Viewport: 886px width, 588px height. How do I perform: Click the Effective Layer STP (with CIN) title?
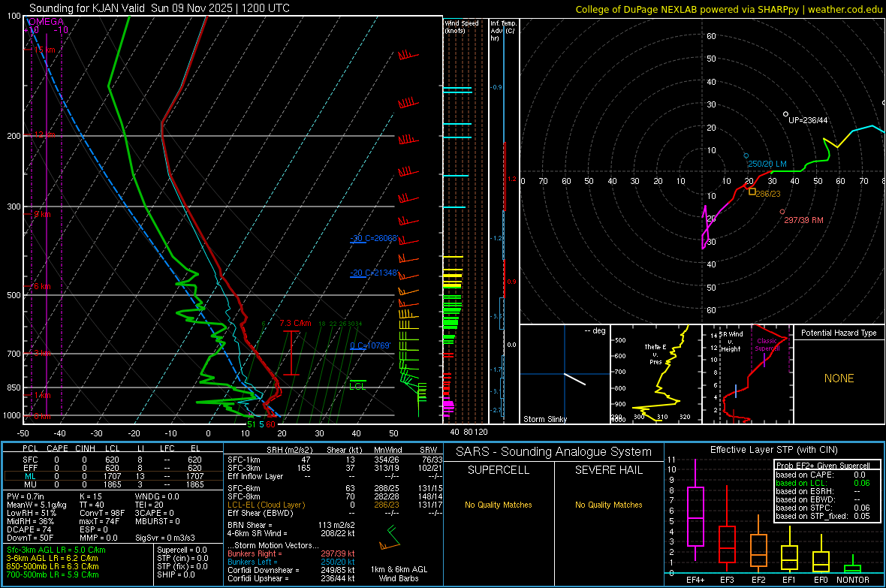(x=773, y=450)
